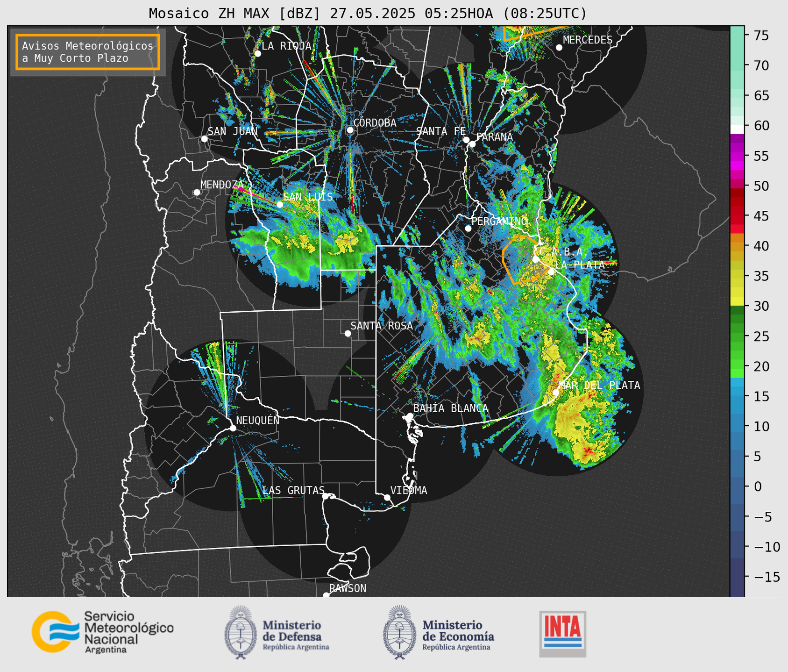
Task: Click the red storm cell south of Mar del Plata
Action: (x=588, y=450)
